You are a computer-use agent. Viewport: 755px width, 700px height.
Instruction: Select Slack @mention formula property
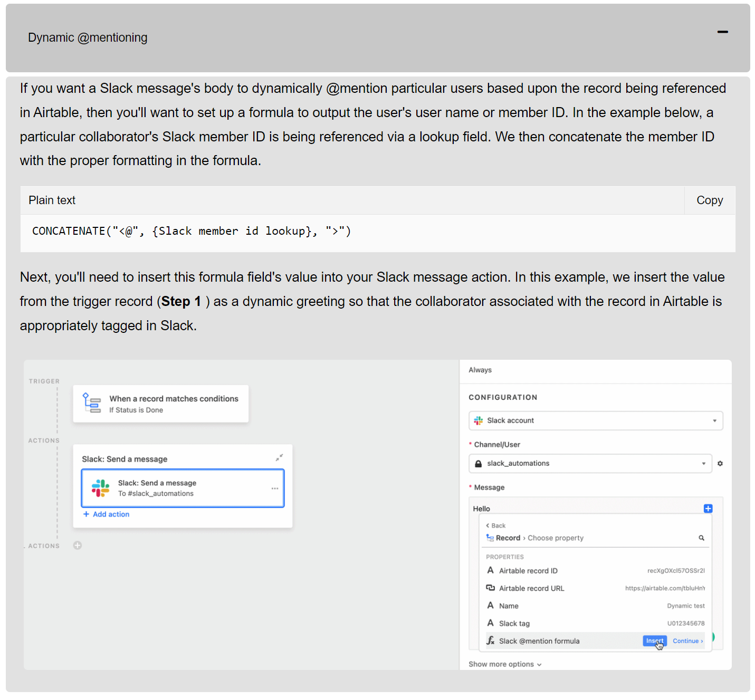pyautogui.click(x=595, y=641)
